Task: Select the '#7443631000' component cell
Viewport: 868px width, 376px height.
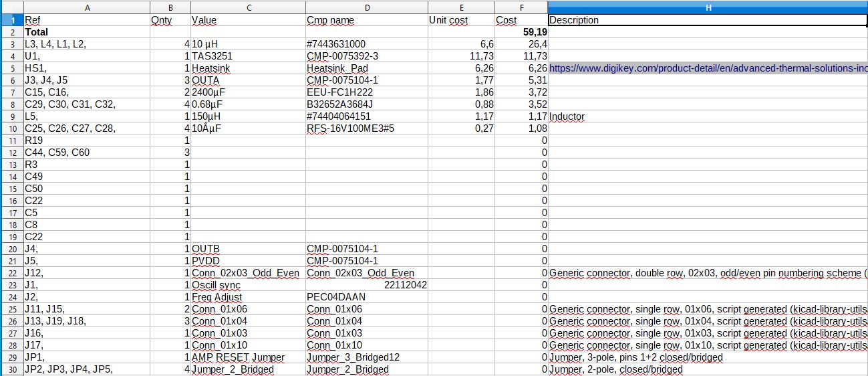Action: [367, 44]
